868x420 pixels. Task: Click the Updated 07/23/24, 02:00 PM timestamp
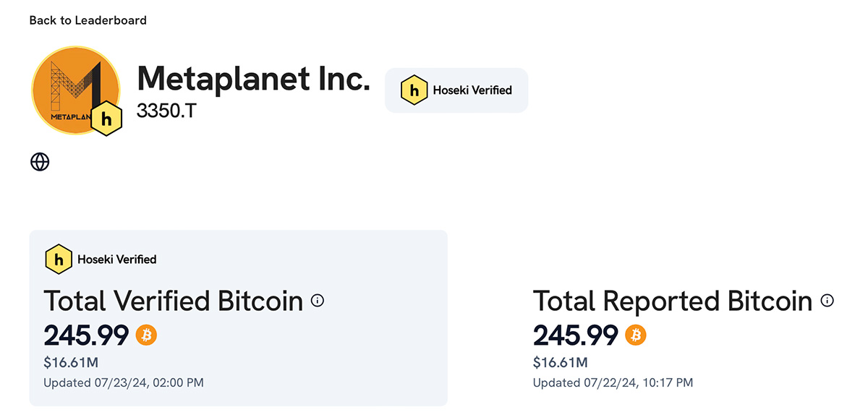pos(124,382)
